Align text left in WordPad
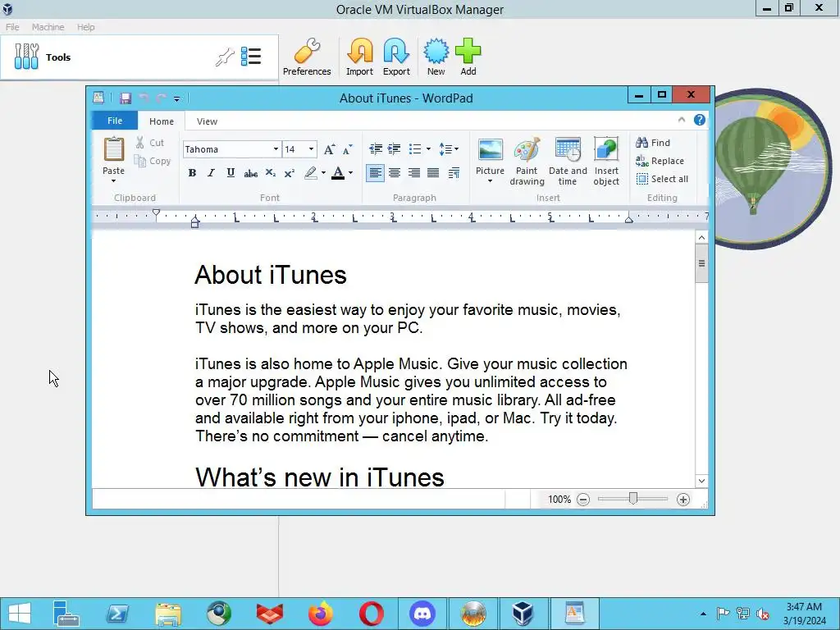 click(375, 172)
